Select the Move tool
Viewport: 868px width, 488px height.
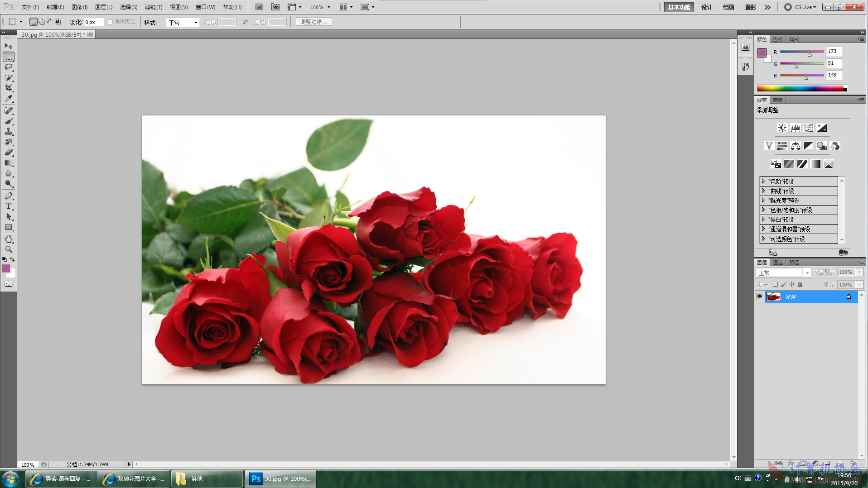click(x=9, y=46)
